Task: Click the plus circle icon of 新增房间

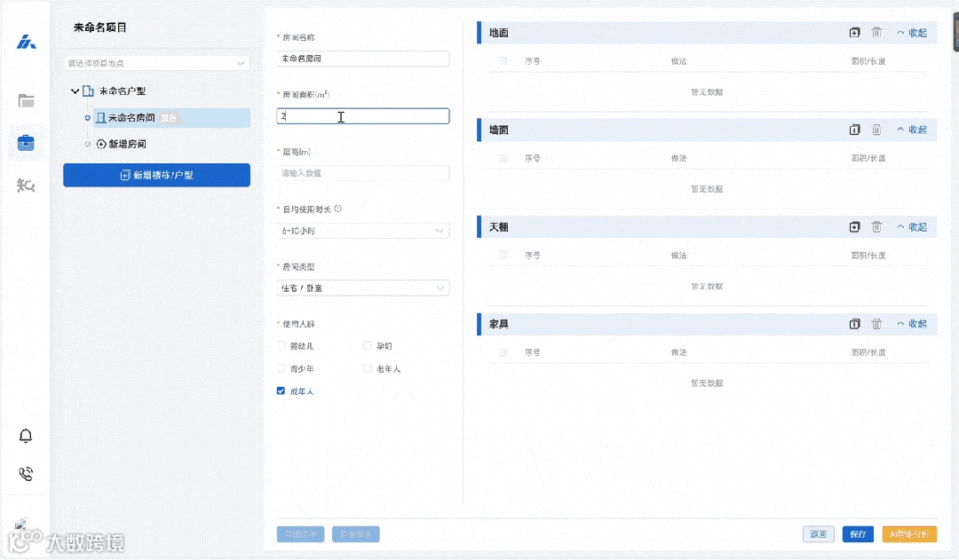Action: coord(101,145)
